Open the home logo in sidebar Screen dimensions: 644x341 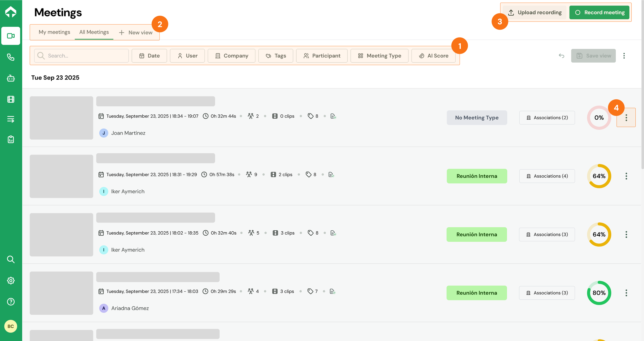point(11,12)
